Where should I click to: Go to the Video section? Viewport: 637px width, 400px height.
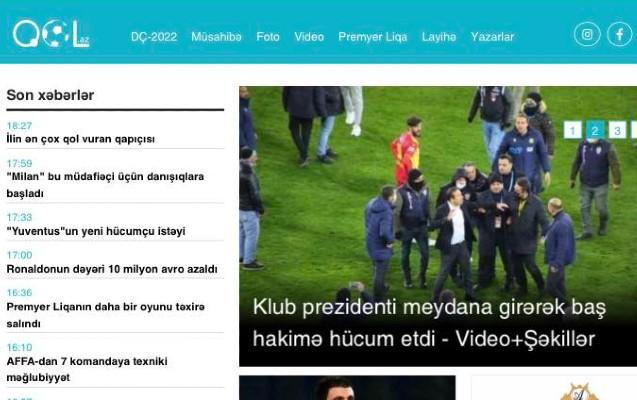[x=309, y=37]
